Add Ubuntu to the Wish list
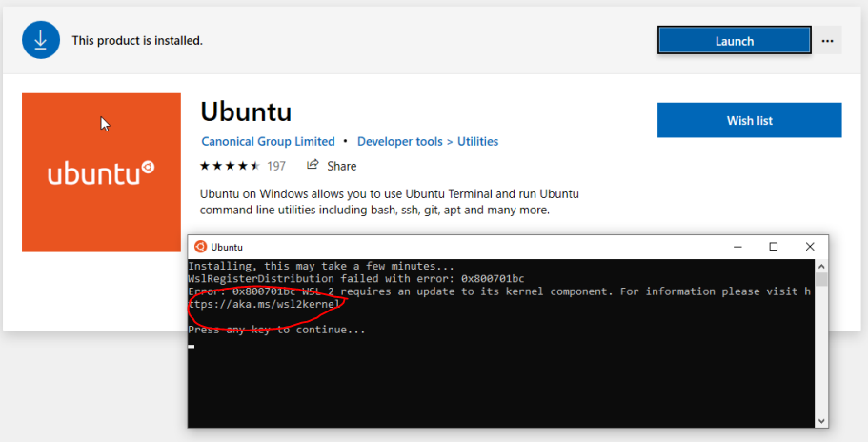 click(x=749, y=121)
